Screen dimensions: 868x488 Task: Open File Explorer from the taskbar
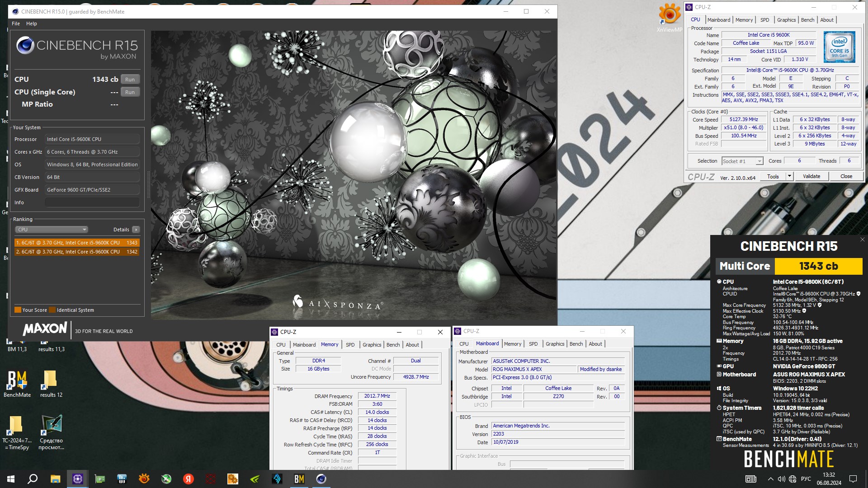coord(55,479)
